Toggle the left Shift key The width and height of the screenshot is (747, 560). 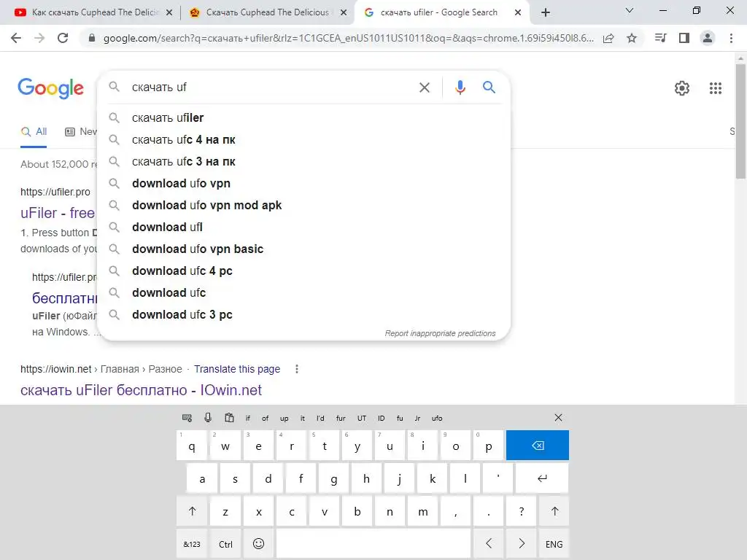pos(193,511)
